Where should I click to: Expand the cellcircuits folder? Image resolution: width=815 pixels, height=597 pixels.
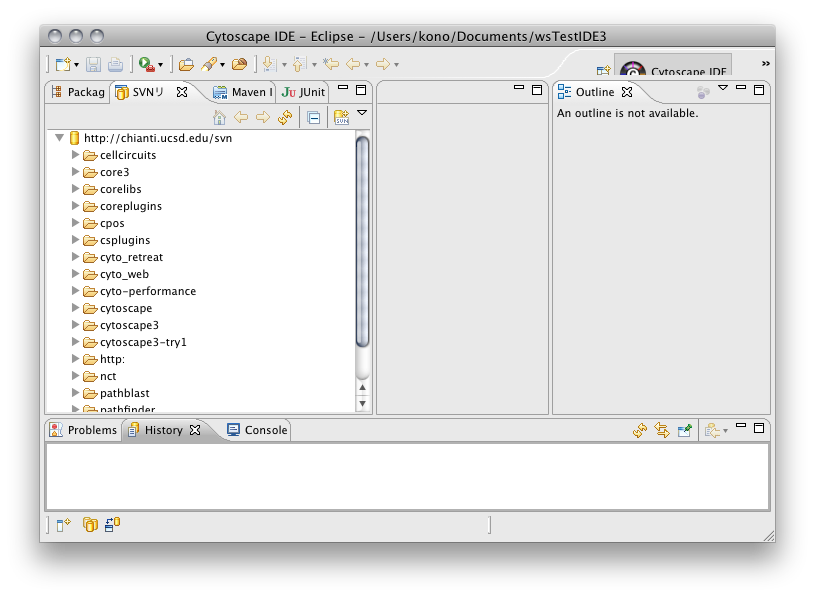tap(75, 155)
